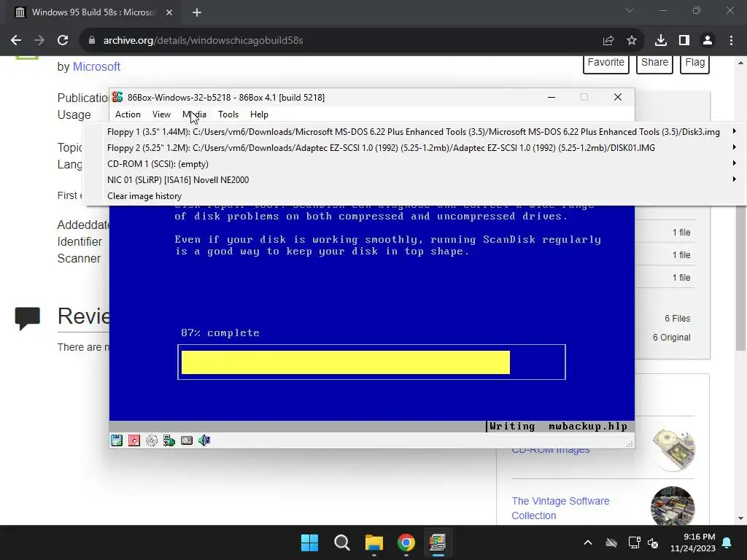The image size is (747, 560).
Task: Click the Flag button
Action: point(695,63)
